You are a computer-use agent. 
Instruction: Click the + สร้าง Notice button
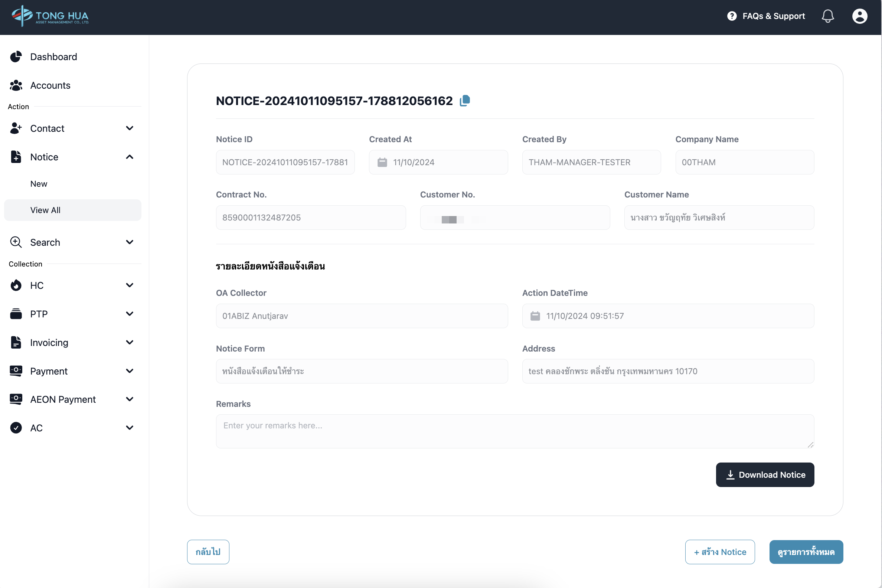pos(720,552)
